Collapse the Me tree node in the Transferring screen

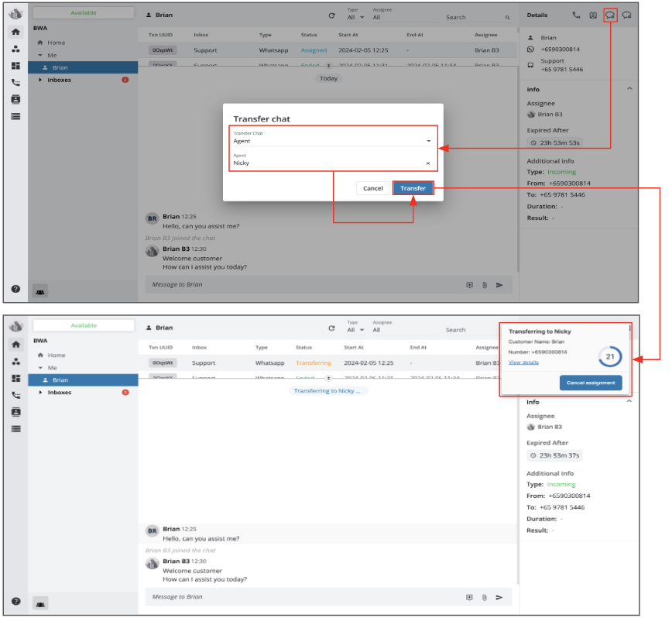click(40, 368)
